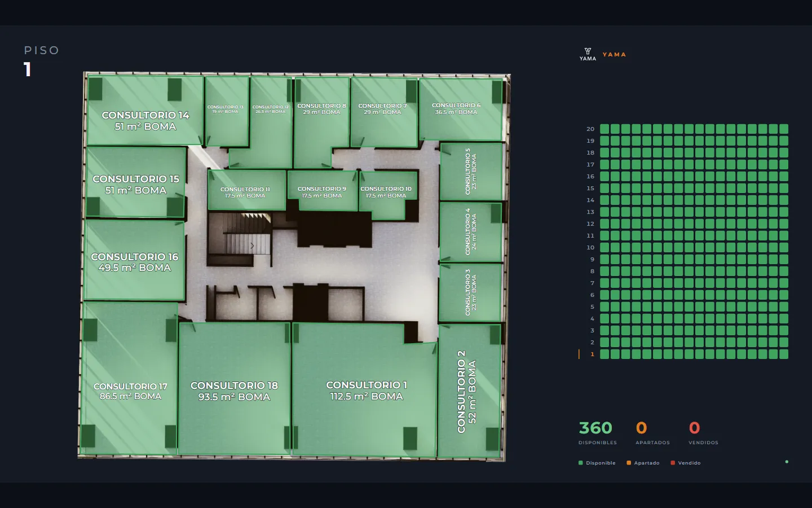Select Consultorio 4, 24 m² BOMA
Image resolution: width=812 pixels, height=508 pixels.
click(x=471, y=231)
